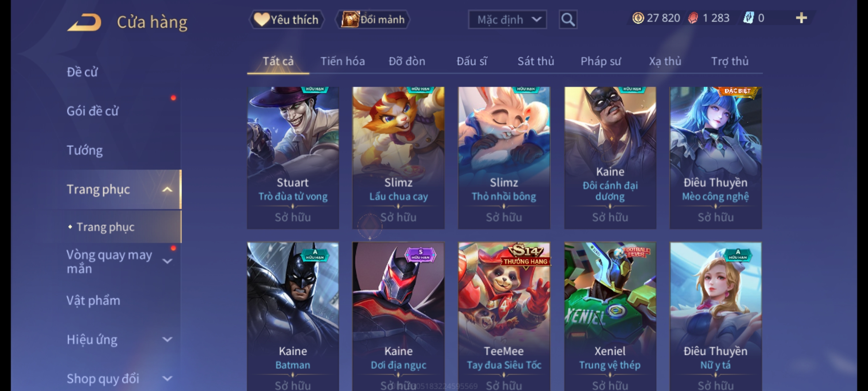Collapse the Trang phục sidebar section

[x=167, y=190]
